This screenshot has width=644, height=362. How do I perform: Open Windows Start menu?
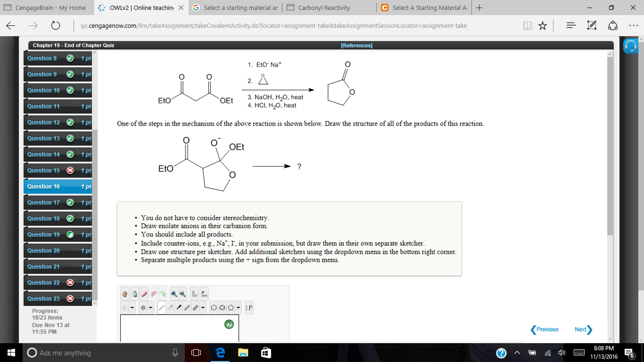click(x=11, y=353)
